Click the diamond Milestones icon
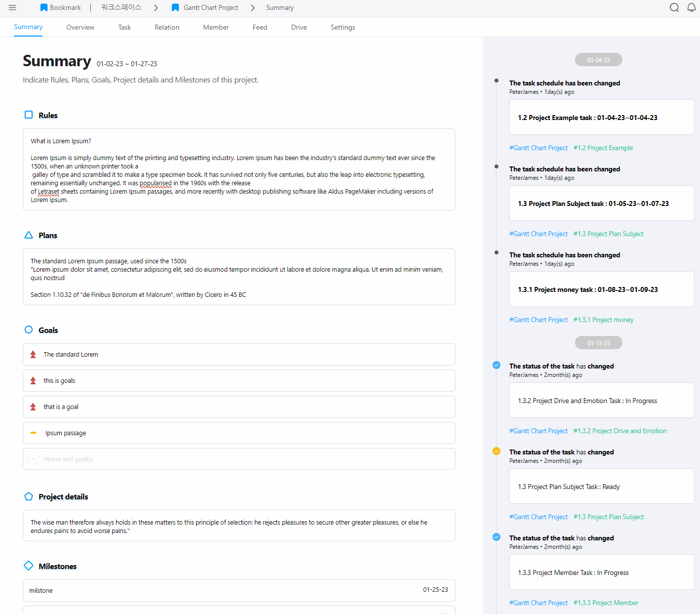This screenshot has height=614, width=700. point(29,566)
